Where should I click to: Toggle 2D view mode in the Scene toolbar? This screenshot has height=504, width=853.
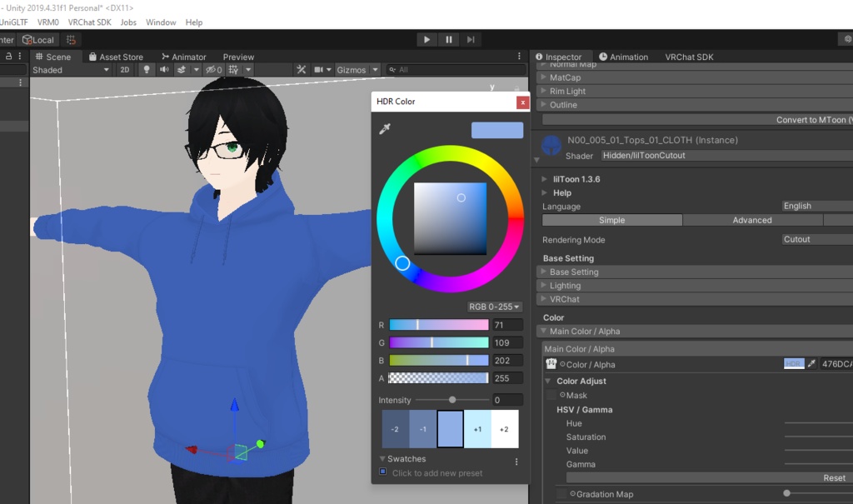123,69
